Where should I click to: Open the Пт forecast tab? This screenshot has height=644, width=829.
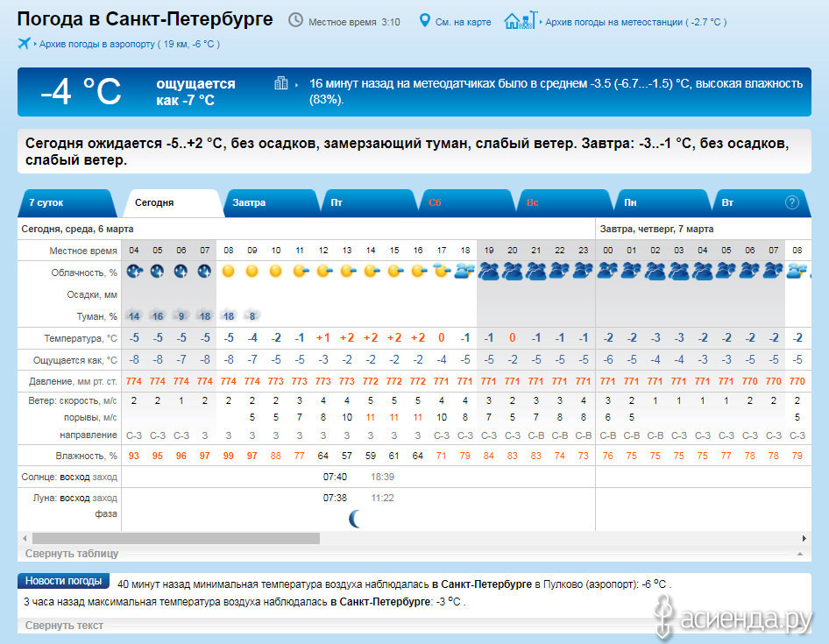(369, 203)
